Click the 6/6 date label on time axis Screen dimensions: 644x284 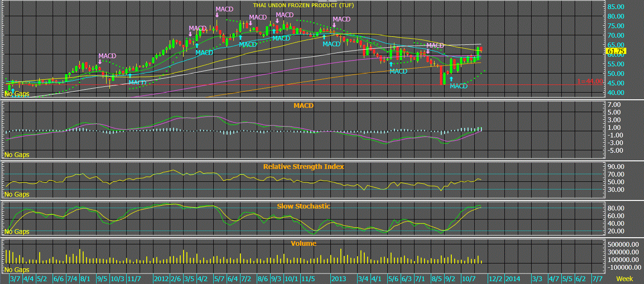tap(59, 278)
